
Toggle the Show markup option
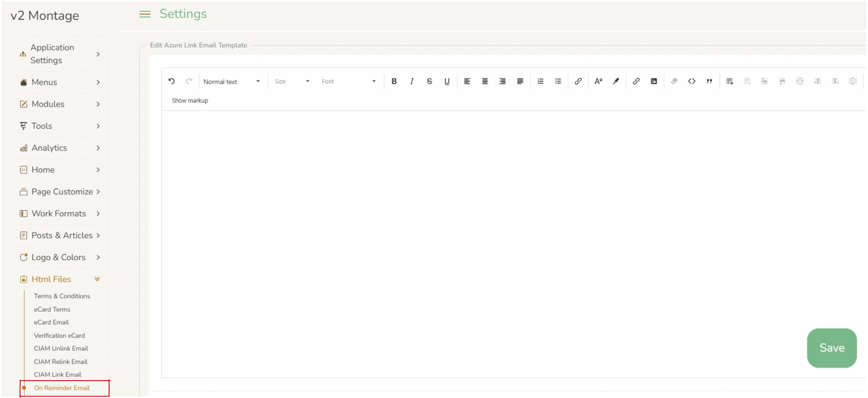point(190,100)
